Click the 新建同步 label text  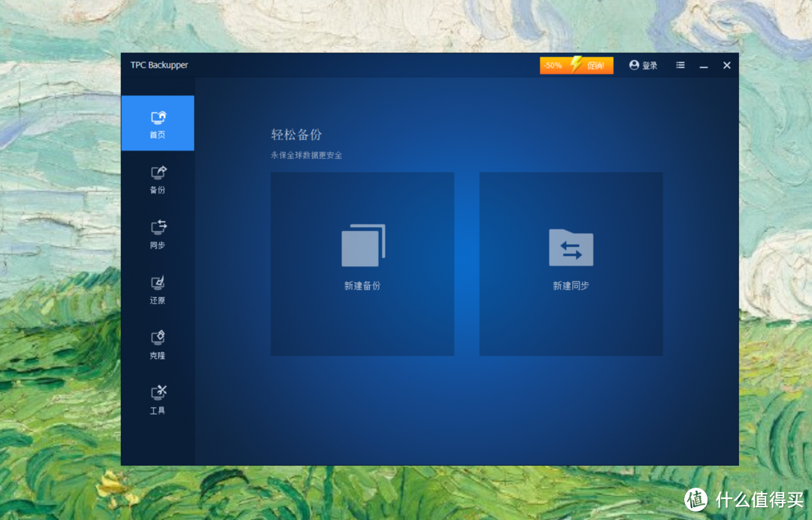(x=571, y=286)
